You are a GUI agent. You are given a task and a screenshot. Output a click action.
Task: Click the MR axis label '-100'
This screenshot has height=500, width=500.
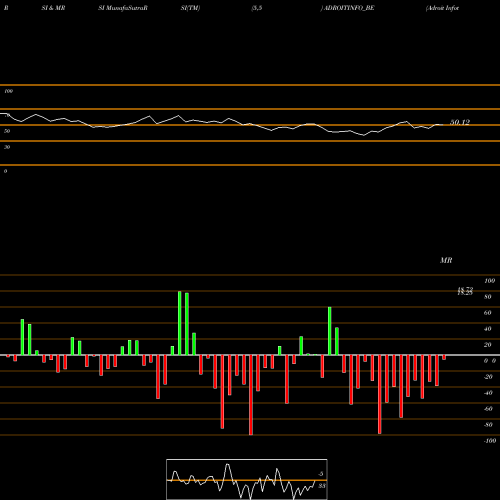[490, 441]
